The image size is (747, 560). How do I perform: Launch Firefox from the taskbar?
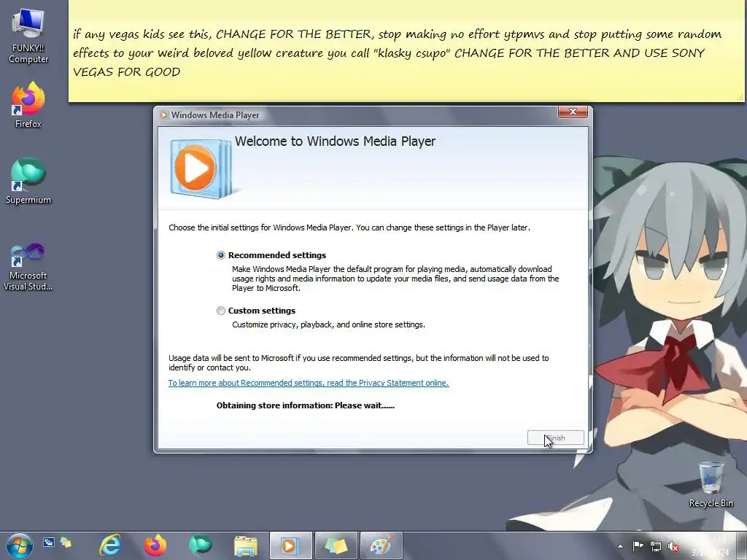click(x=155, y=545)
